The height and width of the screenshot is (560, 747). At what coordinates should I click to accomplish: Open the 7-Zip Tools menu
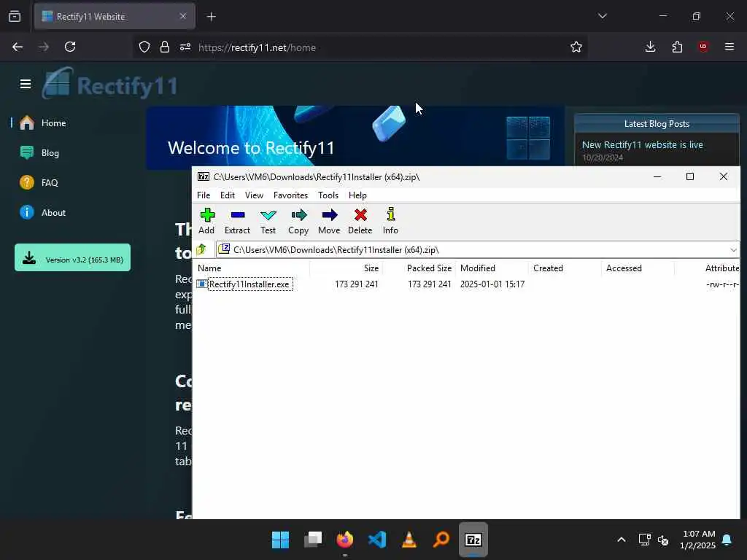pos(328,195)
